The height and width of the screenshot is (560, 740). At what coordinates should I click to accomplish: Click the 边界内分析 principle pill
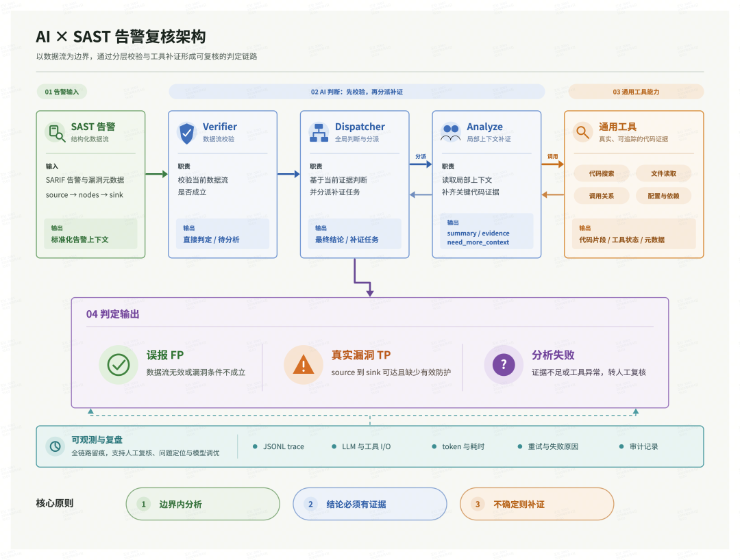coord(203,504)
